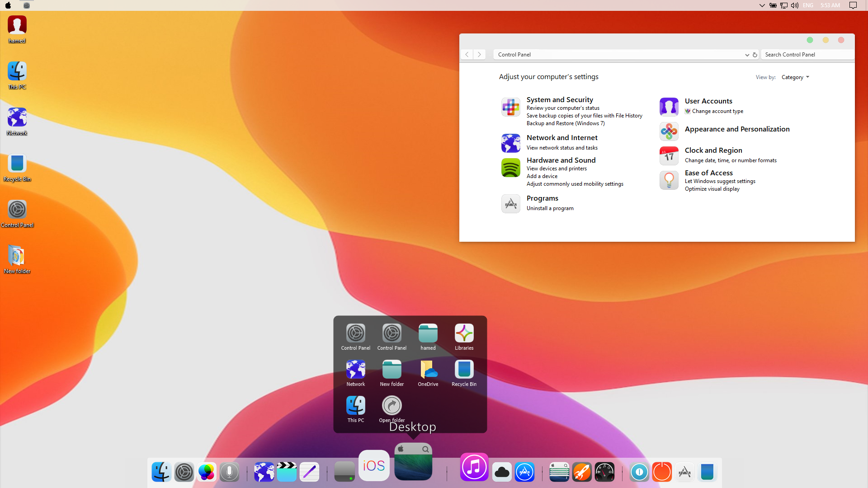Screen dimensions: 868x488
Task: Open the Programs category icon
Action: point(510,204)
